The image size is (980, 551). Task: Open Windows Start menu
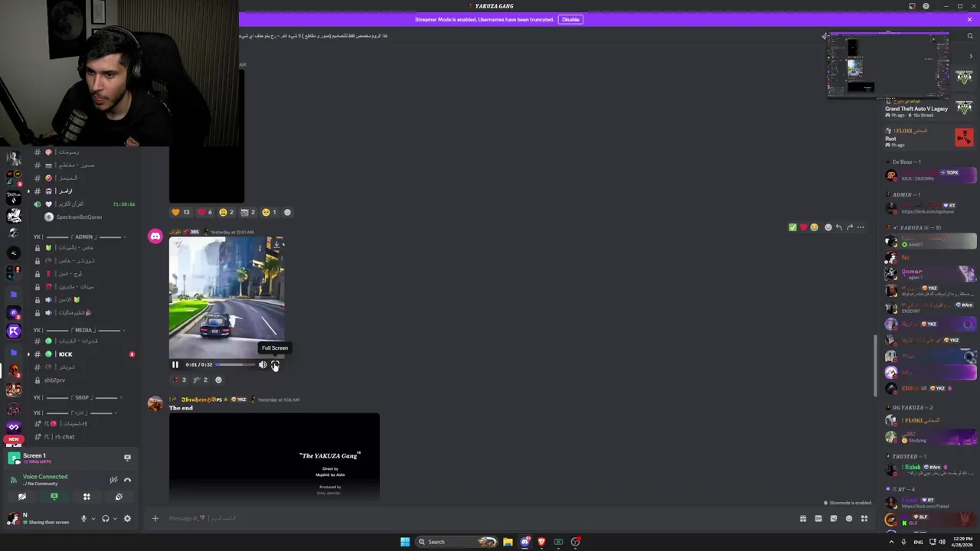405,542
